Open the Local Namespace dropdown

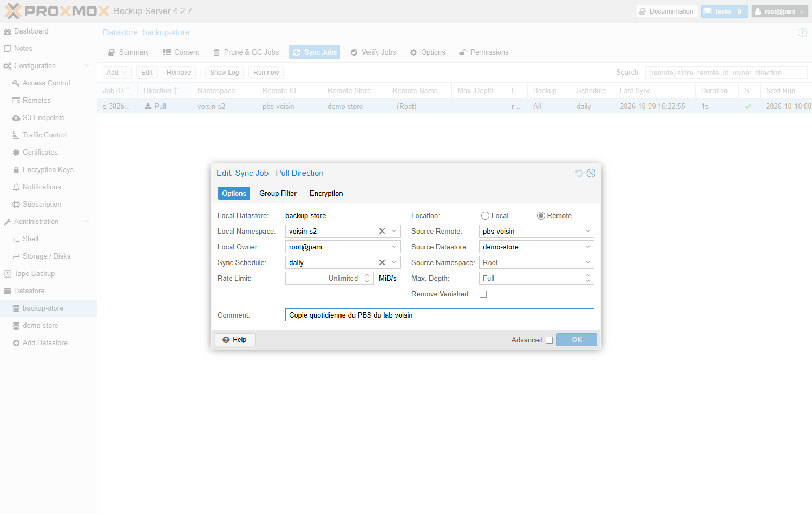(394, 231)
